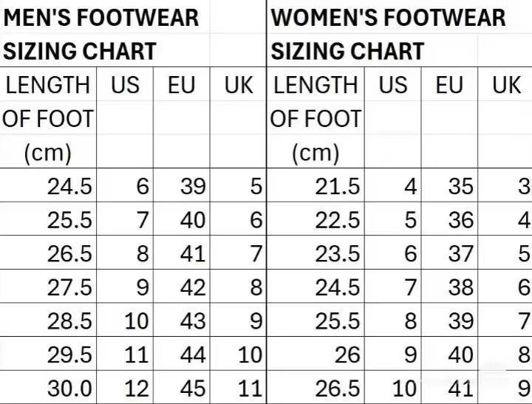The image size is (532, 404).
Task: Select the women's 23.5 cm length cell
Action: (338, 253)
